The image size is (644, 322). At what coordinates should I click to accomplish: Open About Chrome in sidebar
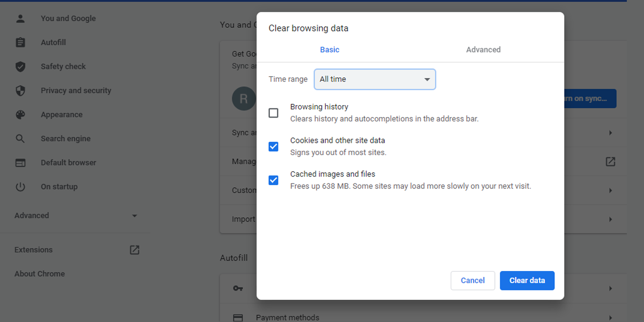tap(40, 274)
